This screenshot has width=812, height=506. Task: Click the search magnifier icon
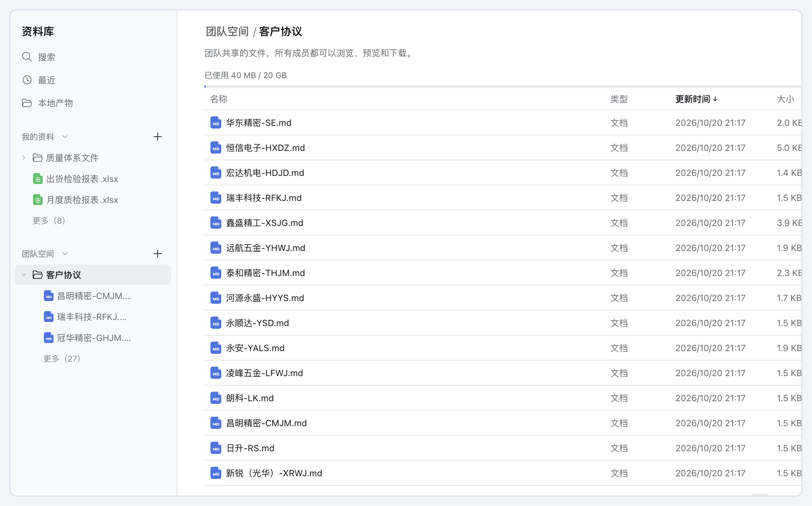(x=27, y=57)
